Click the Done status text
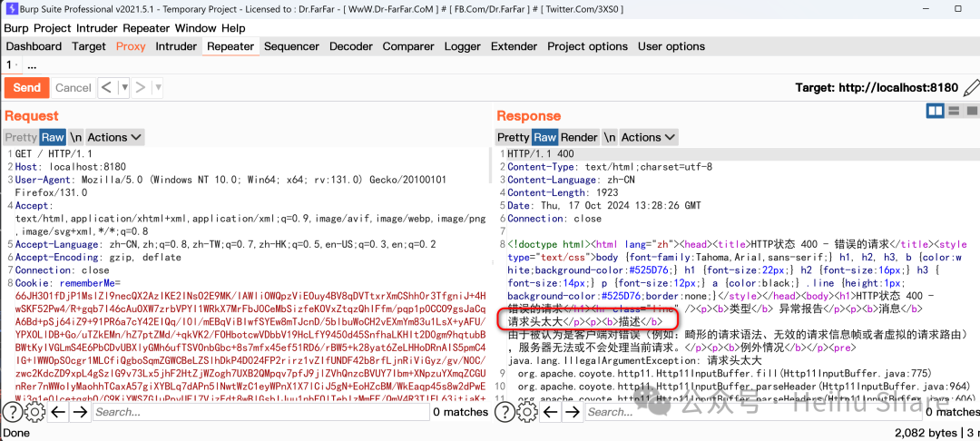The height and width of the screenshot is (441, 980). (x=15, y=432)
